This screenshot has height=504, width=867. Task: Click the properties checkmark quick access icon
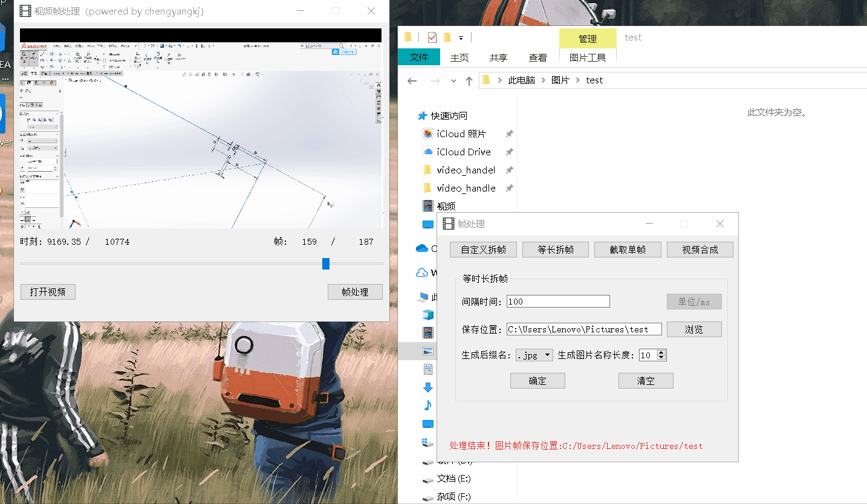[x=432, y=37]
